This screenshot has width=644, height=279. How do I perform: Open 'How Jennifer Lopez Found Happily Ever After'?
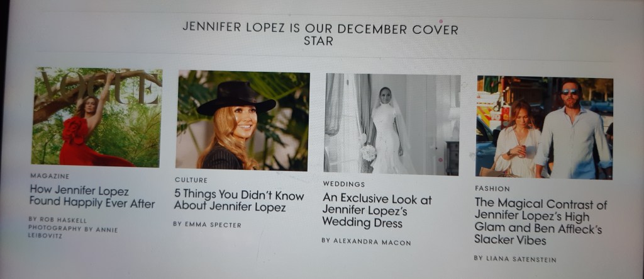point(92,197)
